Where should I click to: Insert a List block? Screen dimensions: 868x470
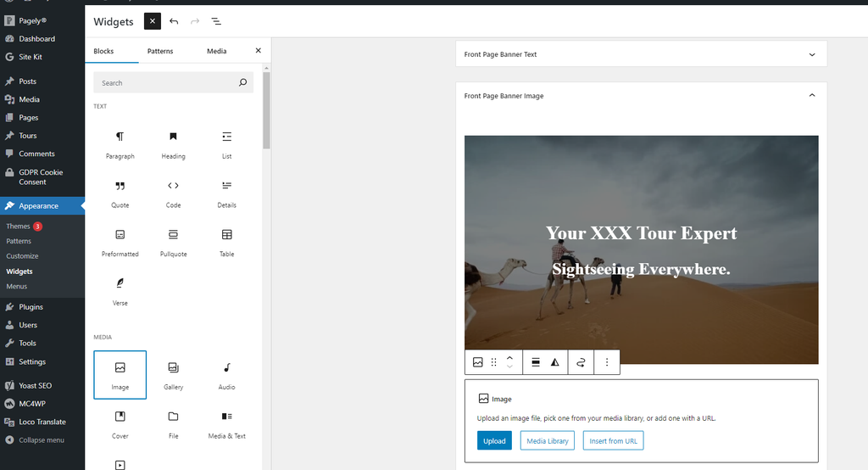click(x=227, y=145)
